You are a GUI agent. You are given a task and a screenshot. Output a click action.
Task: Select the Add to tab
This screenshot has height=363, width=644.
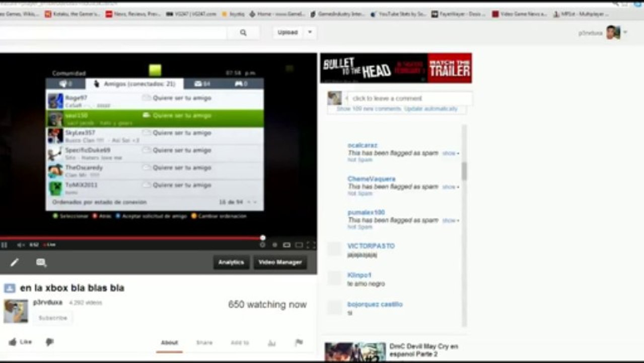[x=240, y=343]
